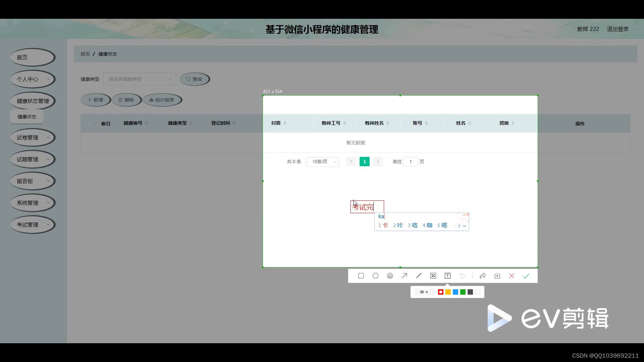Expand the 系统管理 sidebar menu

33,203
